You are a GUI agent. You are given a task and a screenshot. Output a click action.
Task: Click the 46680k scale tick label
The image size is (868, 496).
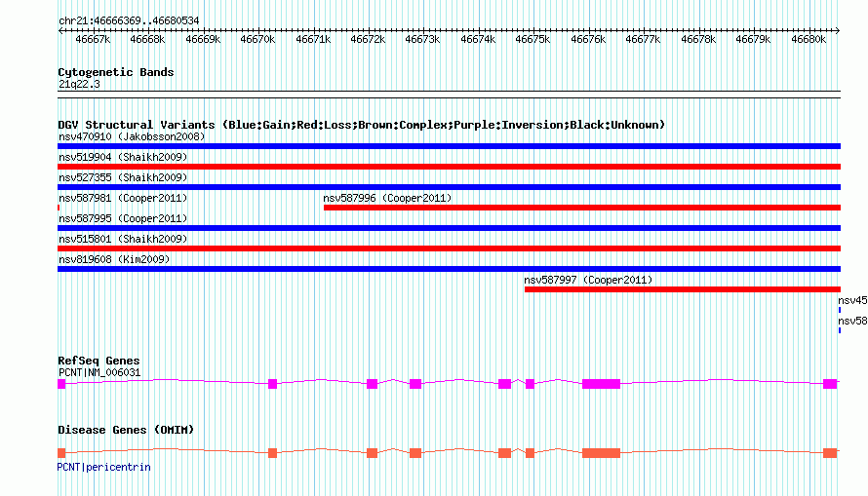click(x=809, y=40)
